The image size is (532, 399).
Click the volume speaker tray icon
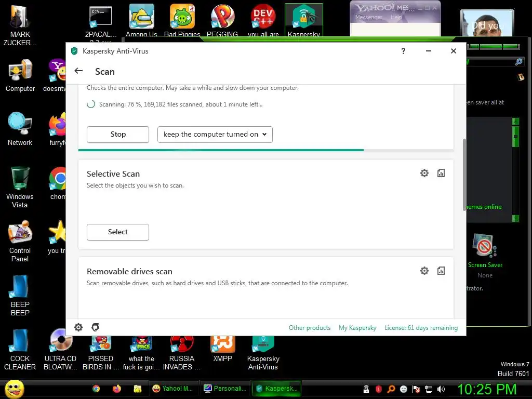click(x=441, y=389)
